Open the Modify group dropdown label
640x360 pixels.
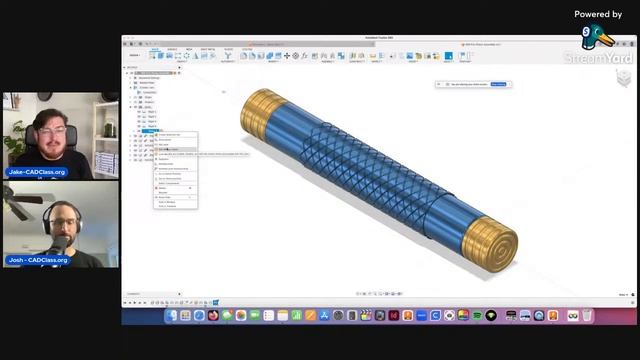[273, 62]
